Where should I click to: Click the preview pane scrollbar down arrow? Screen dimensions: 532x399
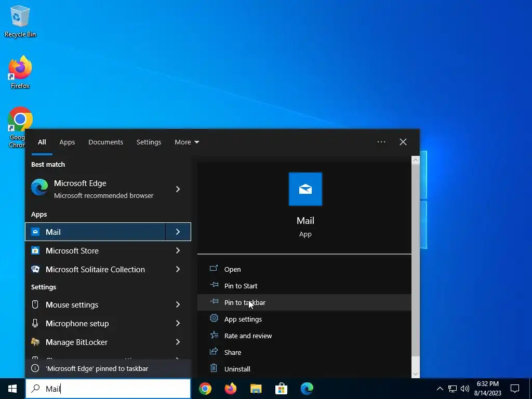point(415,374)
